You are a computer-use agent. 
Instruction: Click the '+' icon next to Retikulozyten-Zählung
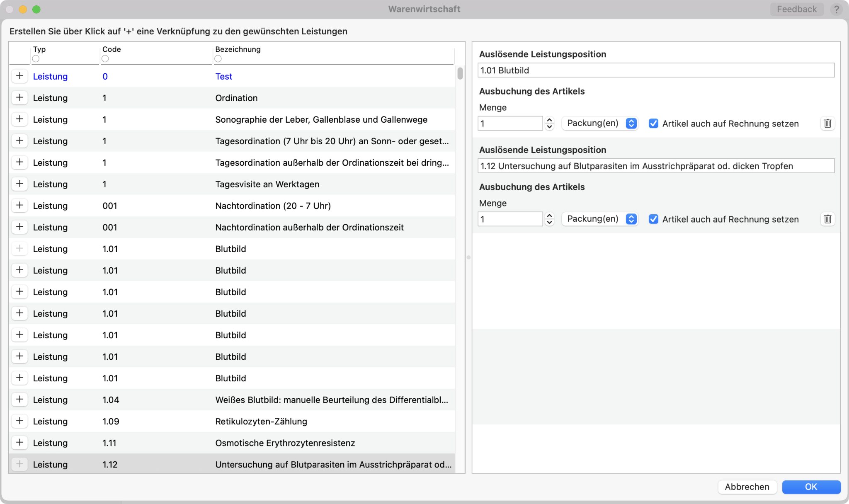click(x=20, y=421)
